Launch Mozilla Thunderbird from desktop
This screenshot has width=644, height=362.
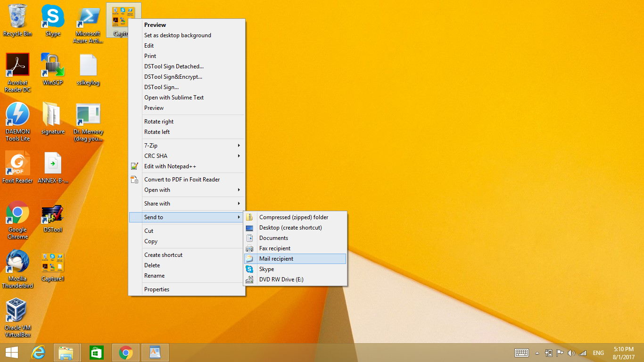click(x=17, y=262)
